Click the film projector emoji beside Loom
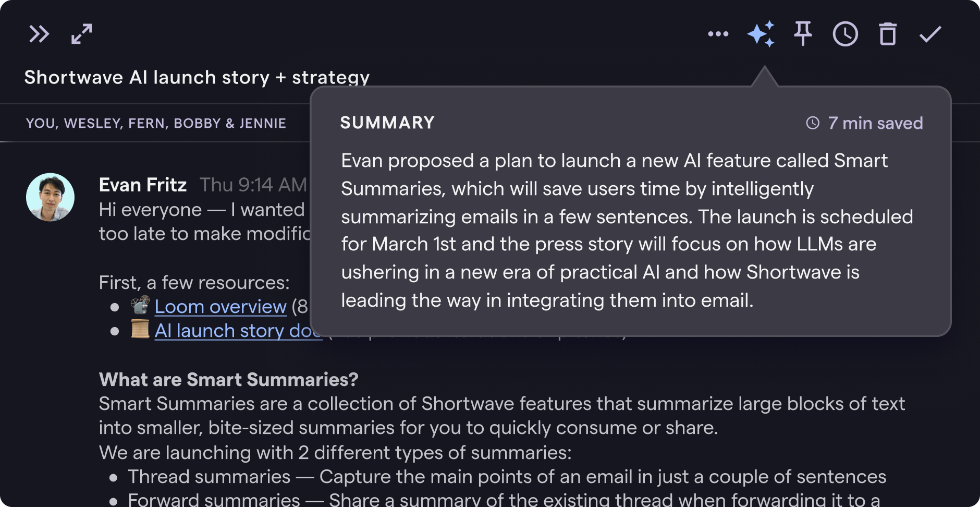The image size is (980, 507). pos(140,306)
